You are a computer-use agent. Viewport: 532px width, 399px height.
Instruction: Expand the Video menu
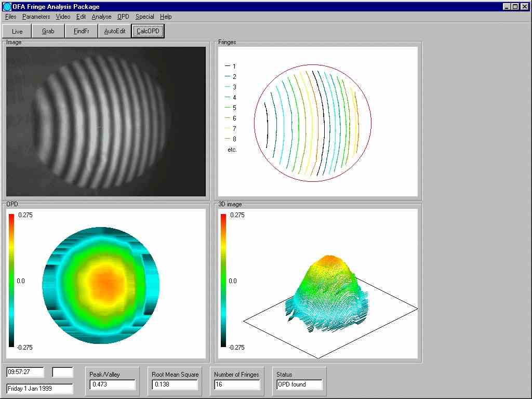click(x=63, y=17)
